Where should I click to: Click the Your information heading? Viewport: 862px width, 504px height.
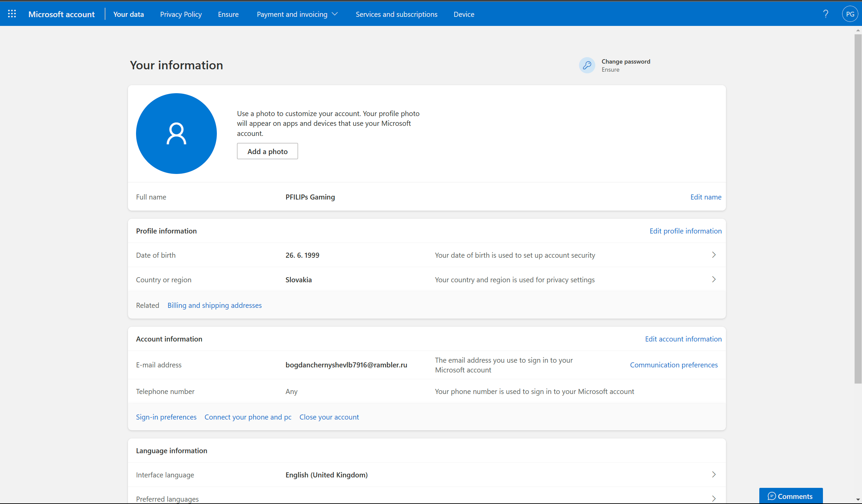tap(176, 65)
